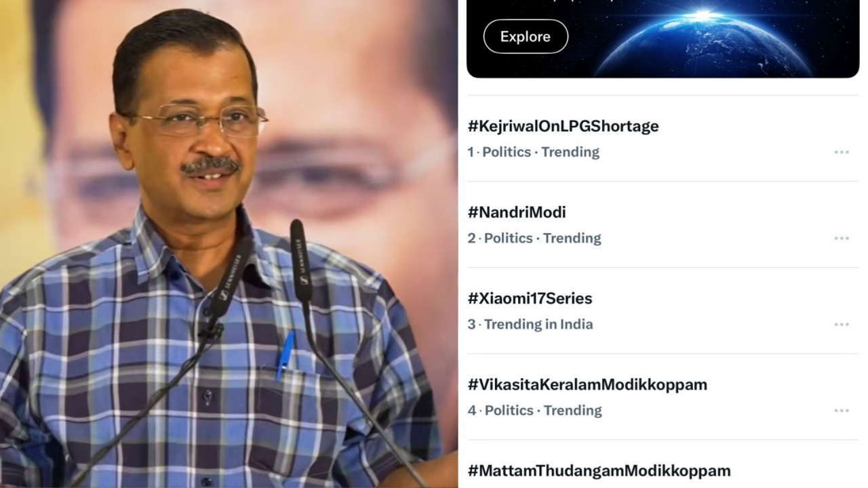Screen dimensions: 868x488
Task: Select the '4 · Politics · Trending' label
Action: coord(534,410)
